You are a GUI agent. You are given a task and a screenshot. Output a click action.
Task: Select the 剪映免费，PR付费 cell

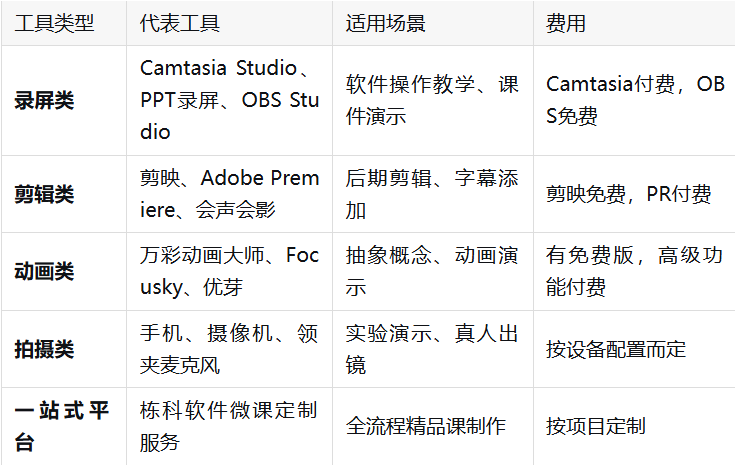click(x=634, y=194)
